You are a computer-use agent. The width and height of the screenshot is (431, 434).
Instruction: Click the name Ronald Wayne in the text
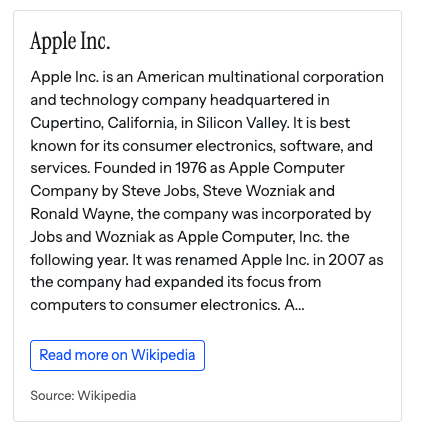80,214
